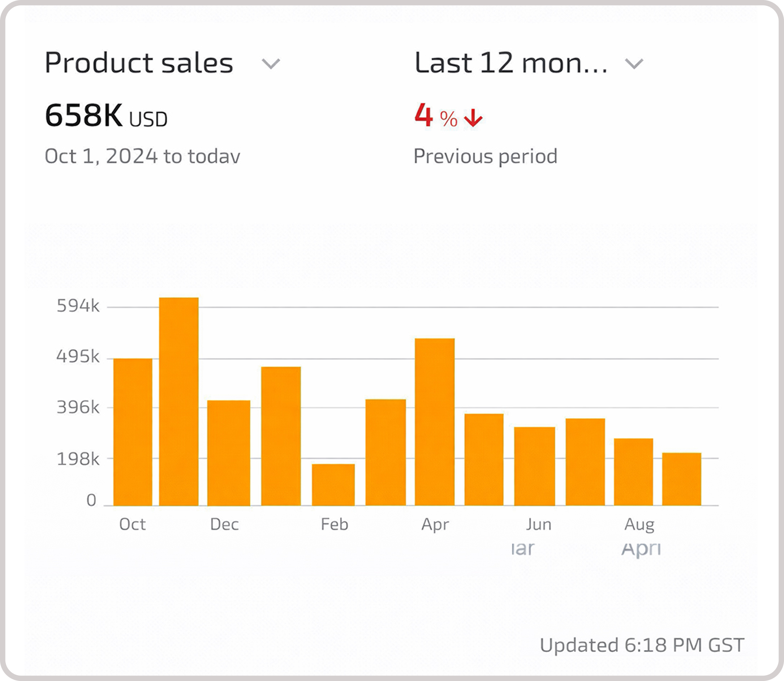Click the last September bar
The image size is (784, 681).
pyautogui.click(x=681, y=479)
